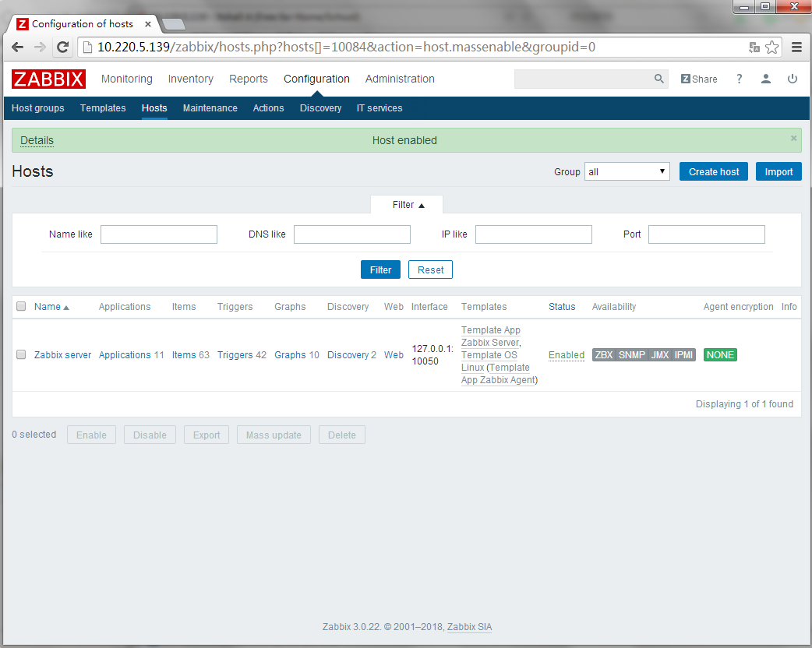Sort hosts by Status column
This screenshot has width=812, height=648.
click(562, 307)
